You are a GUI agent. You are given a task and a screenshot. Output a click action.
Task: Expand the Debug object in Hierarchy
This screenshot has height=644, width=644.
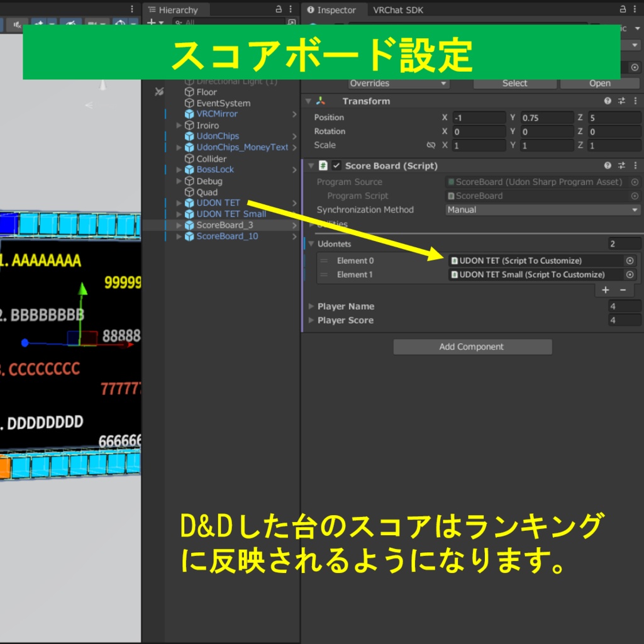pos(179,180)
